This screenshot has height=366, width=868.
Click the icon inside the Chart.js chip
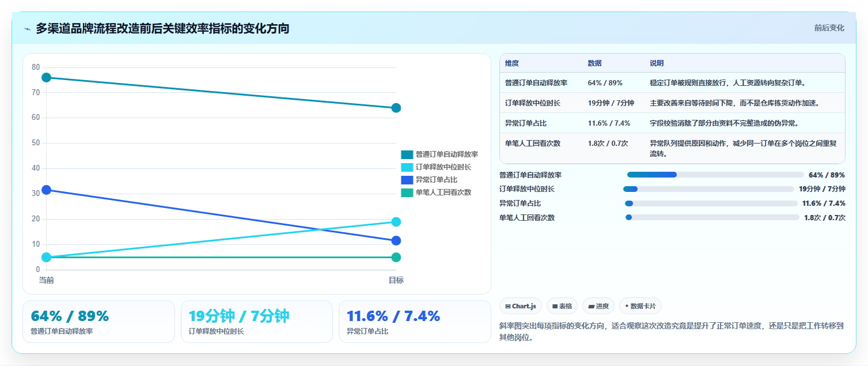click(x=507, y=307)
